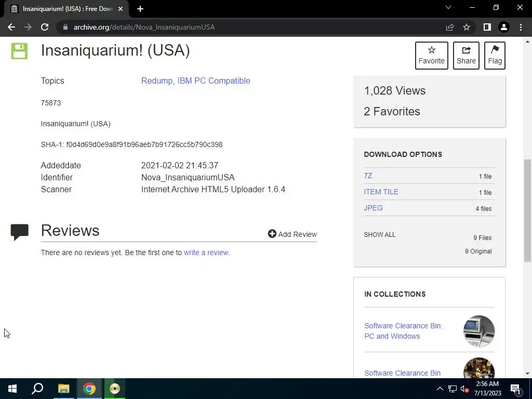Click the network tray icon

tap(453, 389)
